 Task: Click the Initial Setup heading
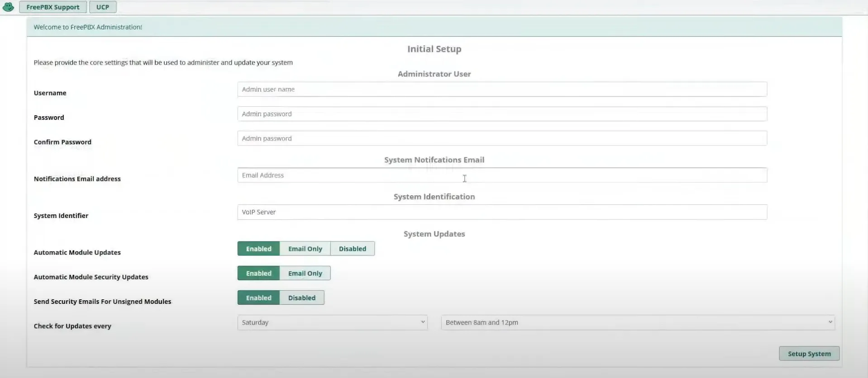[434, 49]
